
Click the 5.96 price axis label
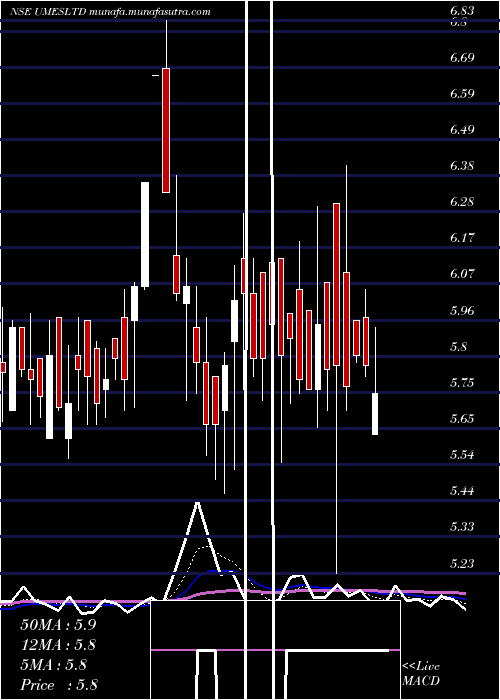tap(462, 310)
